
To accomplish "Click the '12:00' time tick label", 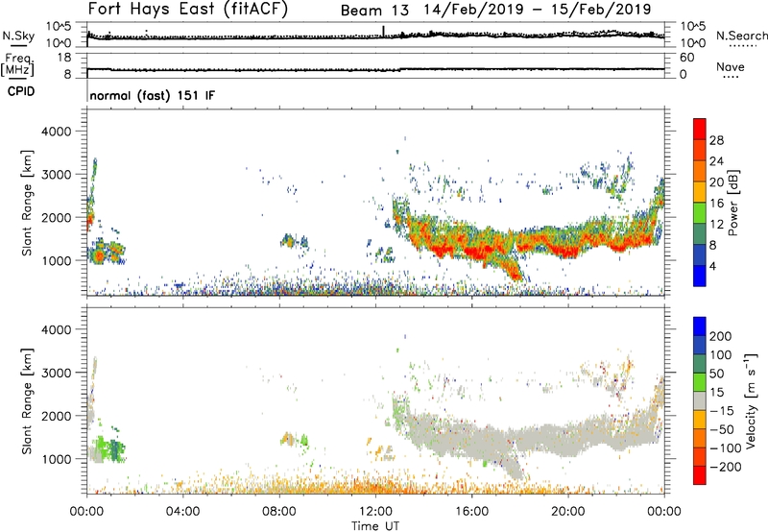I will [x=375, y=512].
